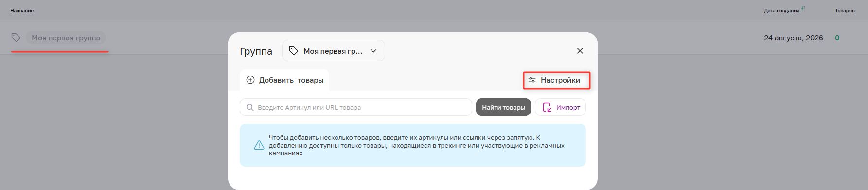Focus the Артикул или URL товара field

coord(356,107)
